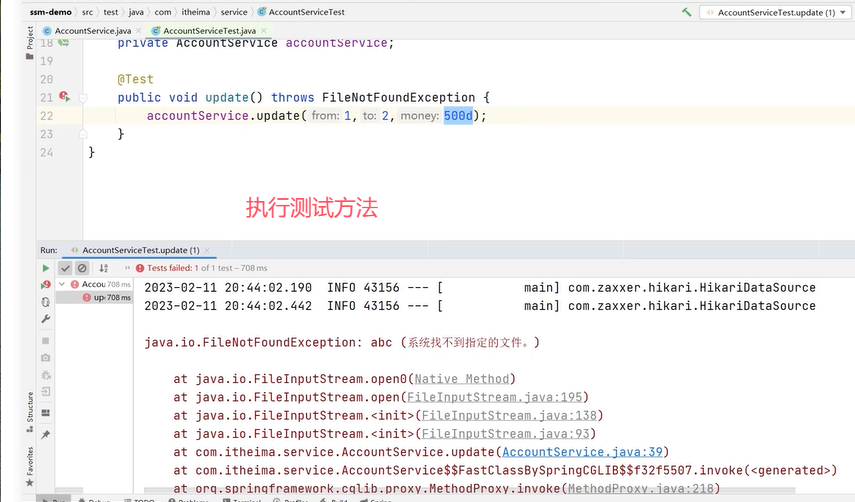The image size is (855, 502).
Task: Open MethodProxy.java:218 link
Action: [x=641, y=488]
